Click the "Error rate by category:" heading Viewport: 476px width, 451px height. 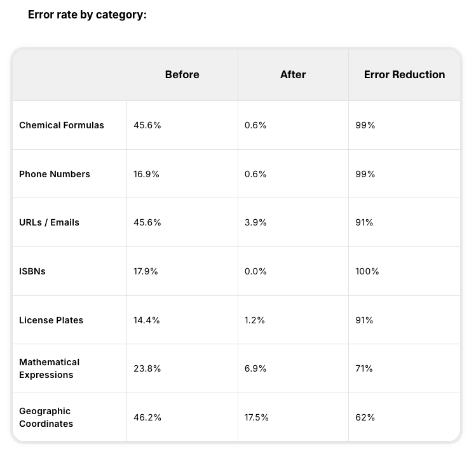point(87,15)
